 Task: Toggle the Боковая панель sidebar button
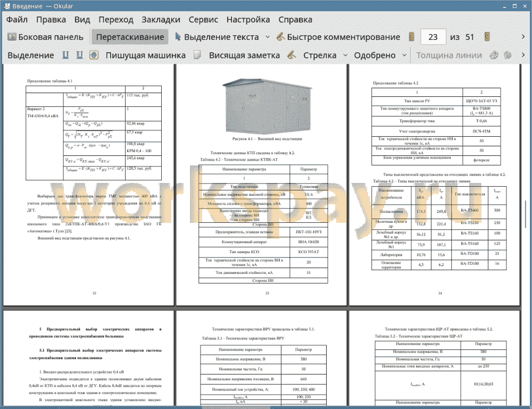[x=45, y=37]
